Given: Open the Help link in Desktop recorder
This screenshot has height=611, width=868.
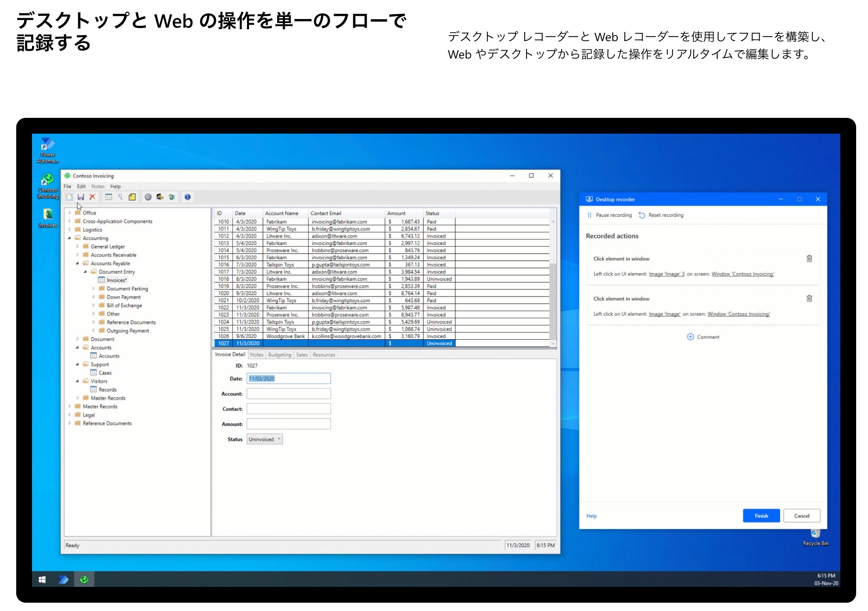Looking at the screenshot, I should [592, 516].
